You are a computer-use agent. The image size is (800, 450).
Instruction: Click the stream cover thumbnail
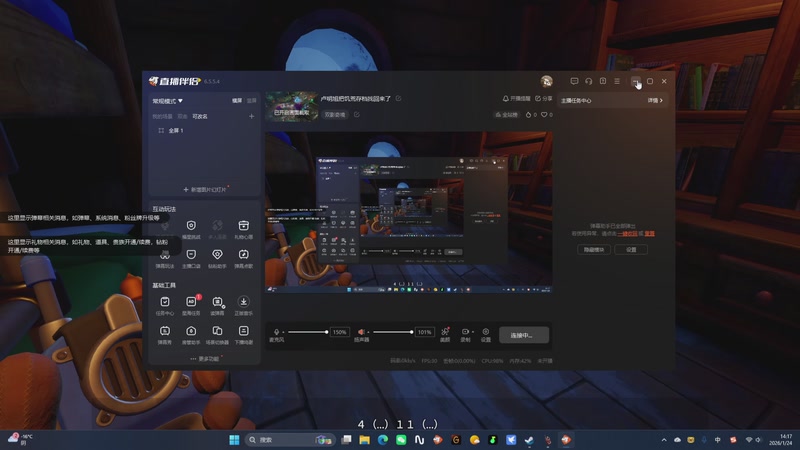click(291, 107)
